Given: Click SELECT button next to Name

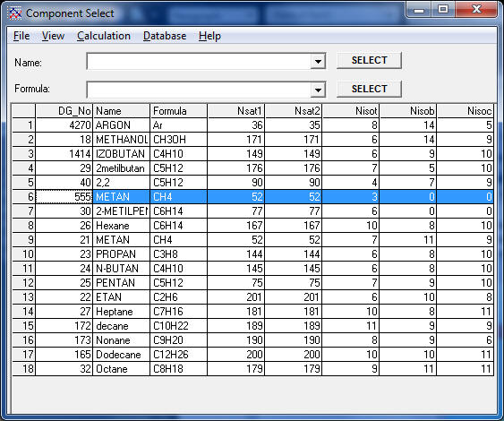Looking at the screenshot, I should pos(369,60).
